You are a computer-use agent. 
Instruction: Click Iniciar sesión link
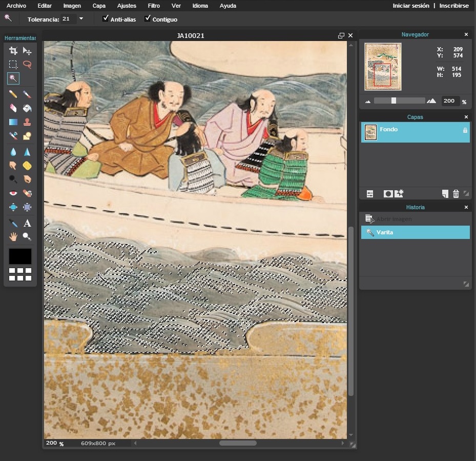coord(411,6)
